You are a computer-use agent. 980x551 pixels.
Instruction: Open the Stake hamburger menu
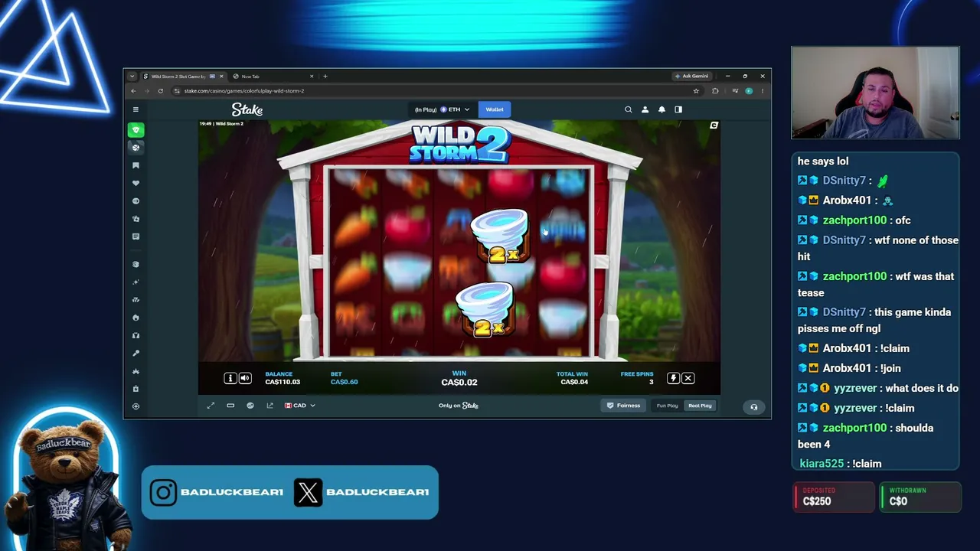[136, 109]
